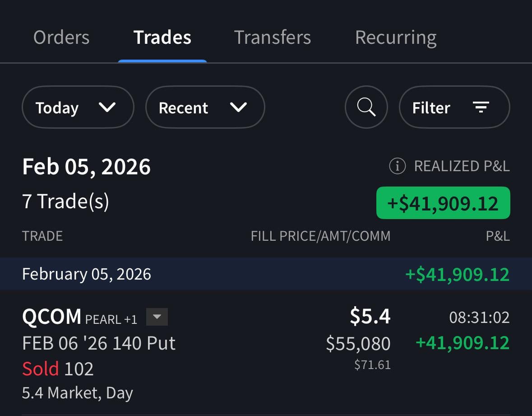
Task: Click the 7 Trade(s) count label
Action: (x=66, y=201)
